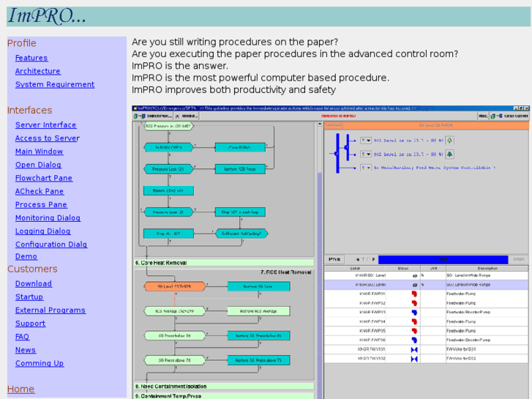The width and height of the screenshot is (532, 399).
Task: Click the red pump icon for FWP04
Action: [x=414, y=321]
